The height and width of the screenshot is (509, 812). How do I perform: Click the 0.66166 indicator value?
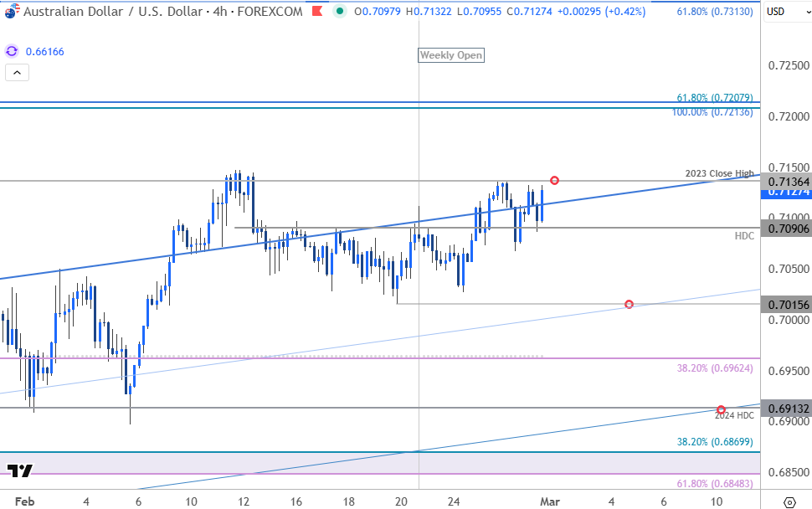(x=45, y=51)
